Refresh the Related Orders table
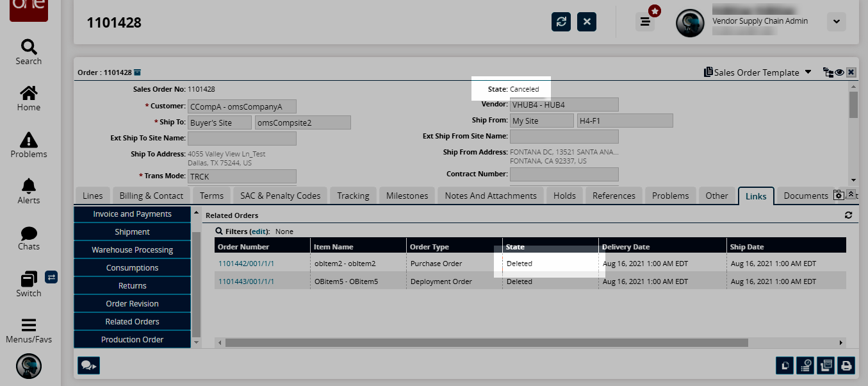 848,215
